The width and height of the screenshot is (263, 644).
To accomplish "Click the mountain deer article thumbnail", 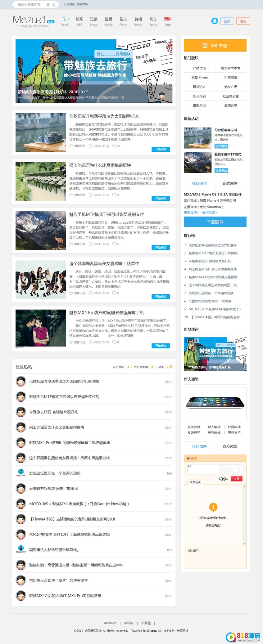I will pyautogui.click(x=41, y=231).
